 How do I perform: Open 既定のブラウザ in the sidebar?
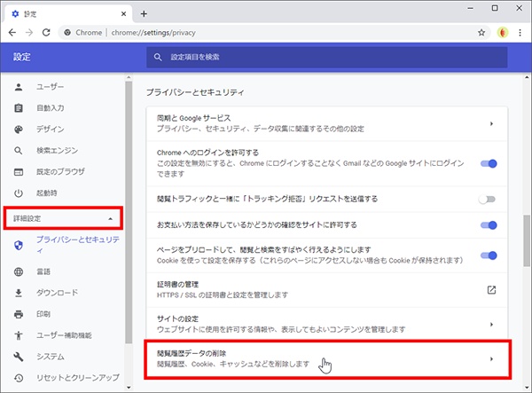click(x=60, y=172)
